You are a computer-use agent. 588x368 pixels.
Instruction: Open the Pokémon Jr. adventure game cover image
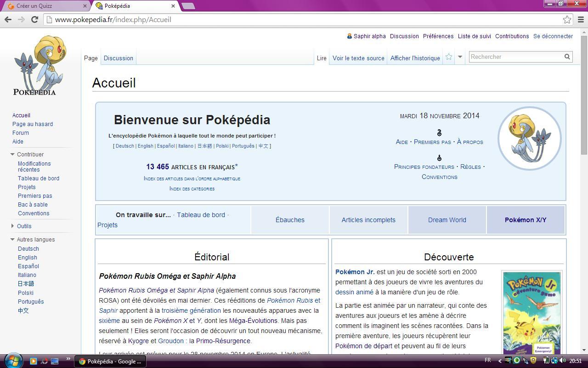pos(531,313)
